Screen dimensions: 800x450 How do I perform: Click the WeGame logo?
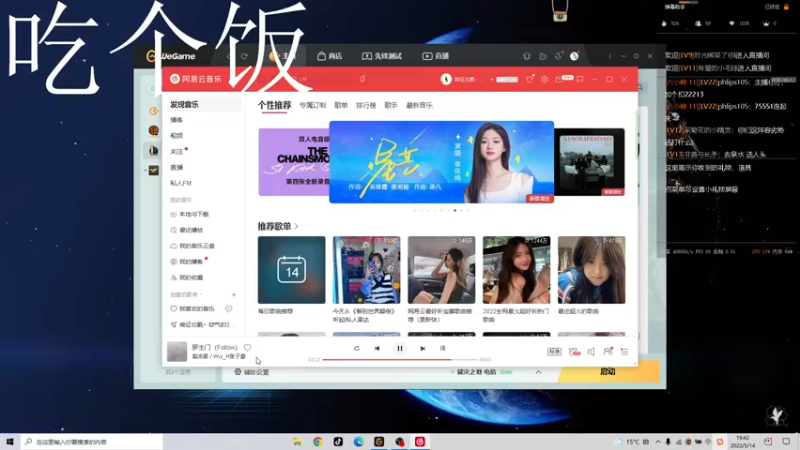pos(171,56)
